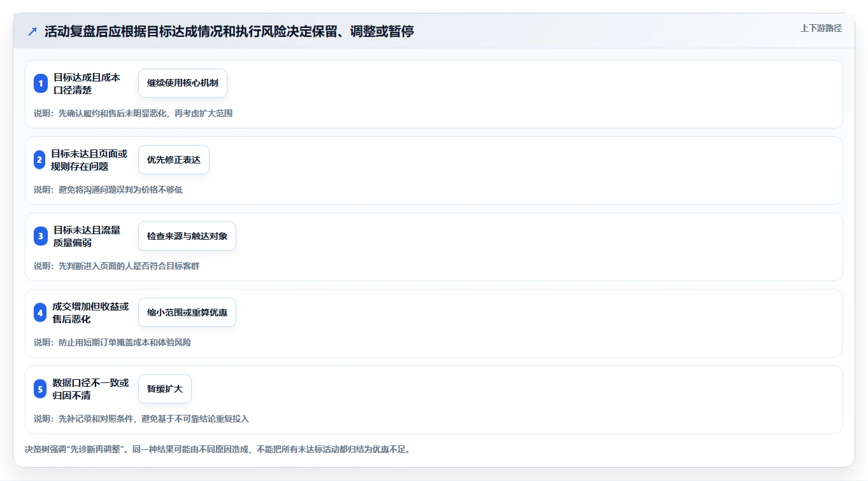This screenshot has width=868, height=481.
Task: Click the 上下游路径 label in header
Action: 821,28
